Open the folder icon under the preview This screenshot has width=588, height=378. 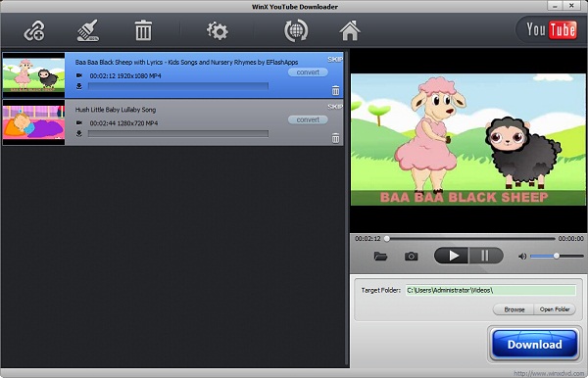pyautogui.click(x=380, y=257)
